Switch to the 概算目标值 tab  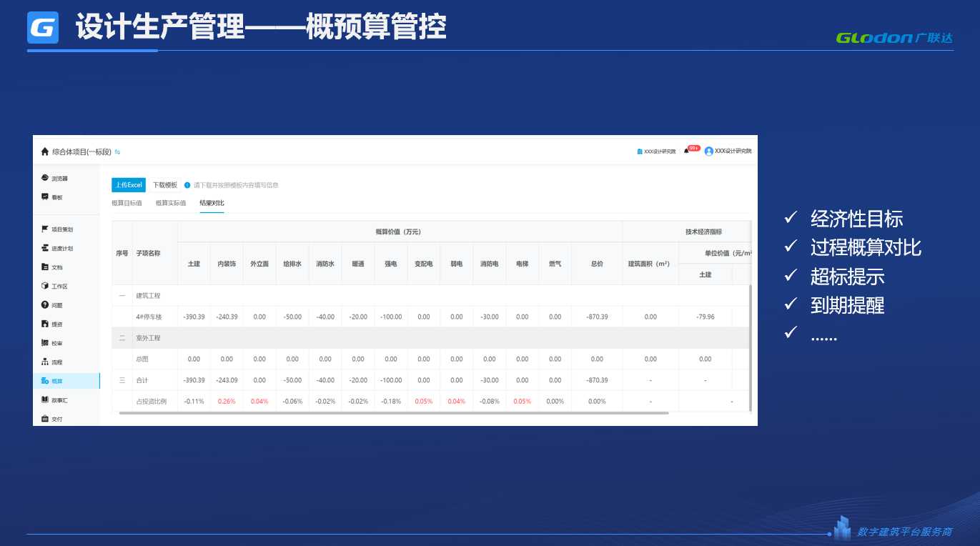pyautogui.click(x=127, y=203)
